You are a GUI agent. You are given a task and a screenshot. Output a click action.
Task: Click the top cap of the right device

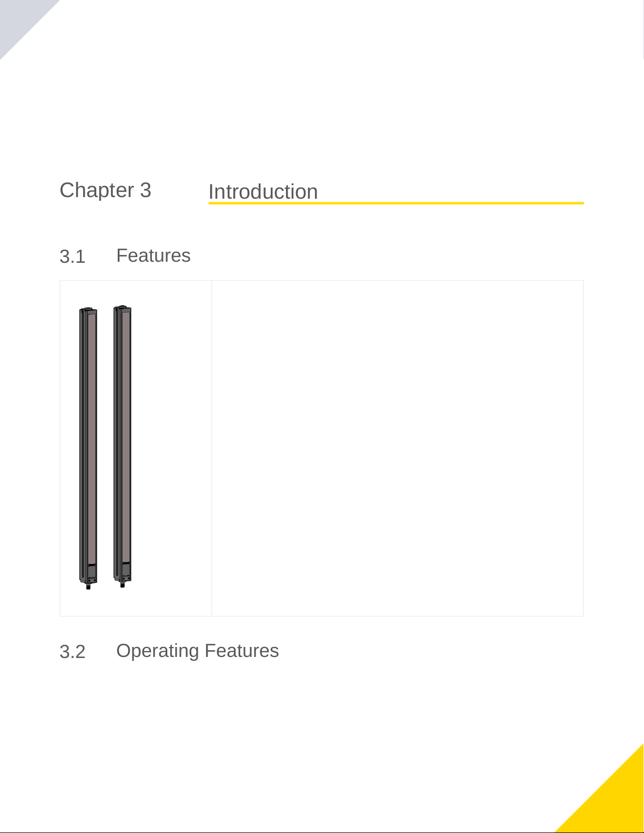coord(122,308)
